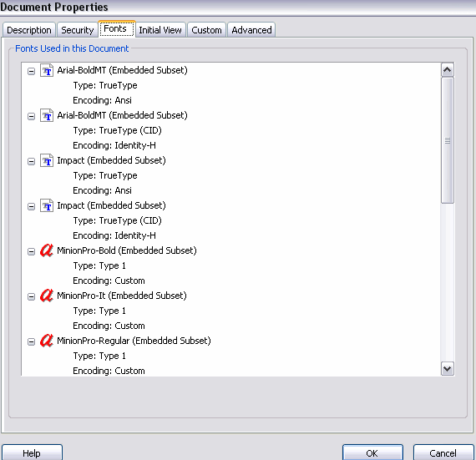Collapse the Impact entry with TrueType (CID)

(31, 206)
